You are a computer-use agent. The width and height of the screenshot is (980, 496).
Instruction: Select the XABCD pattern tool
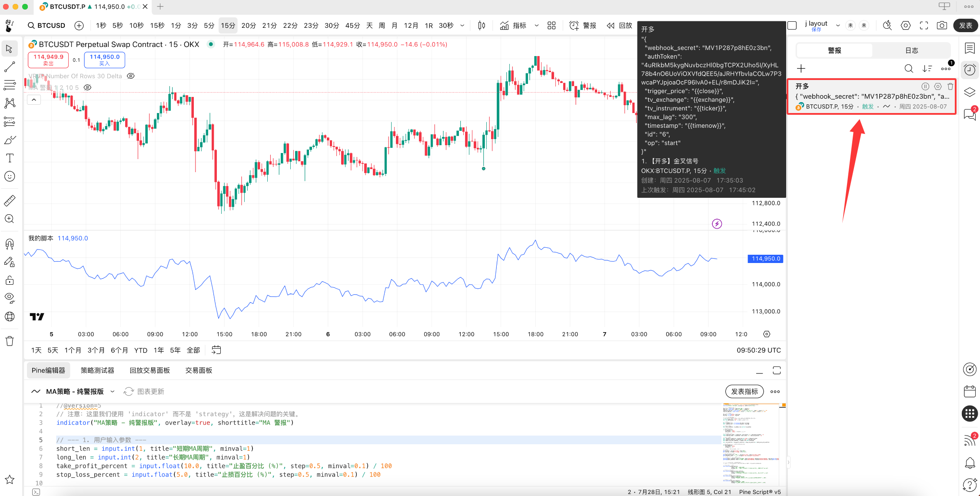(x=9, y=103)
